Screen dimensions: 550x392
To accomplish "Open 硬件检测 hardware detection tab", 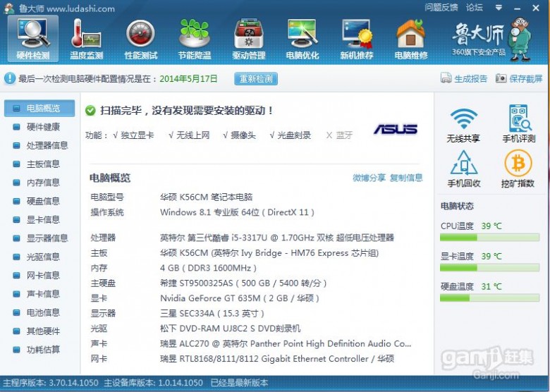I will pyautogui.click(x=32, y=39).
